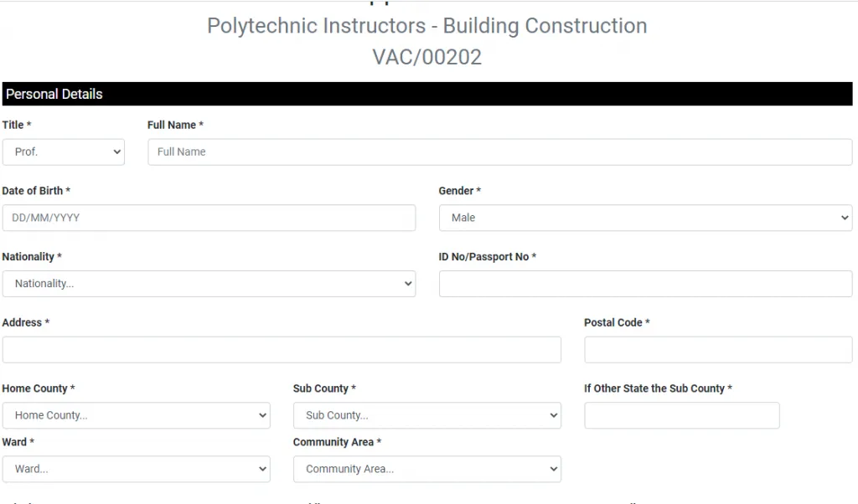858x504 pixels.
Task: Click the ID No/Passport No input box
Action: click(x=645, y=284)
